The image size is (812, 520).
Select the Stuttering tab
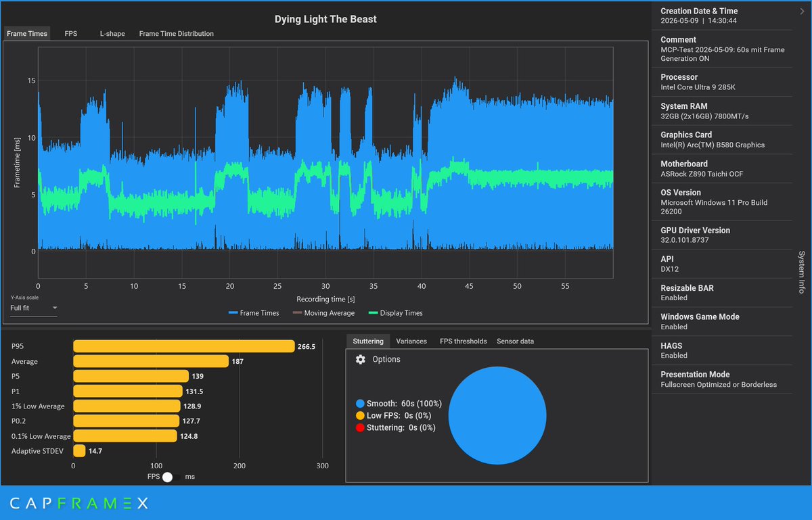coord(368,341)
